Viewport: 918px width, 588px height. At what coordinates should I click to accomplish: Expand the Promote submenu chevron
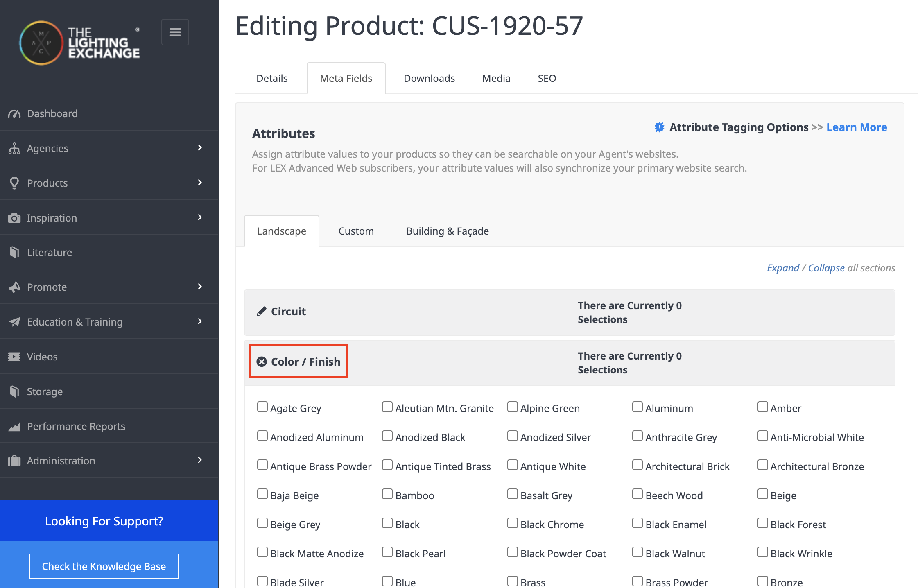(200, 287)
